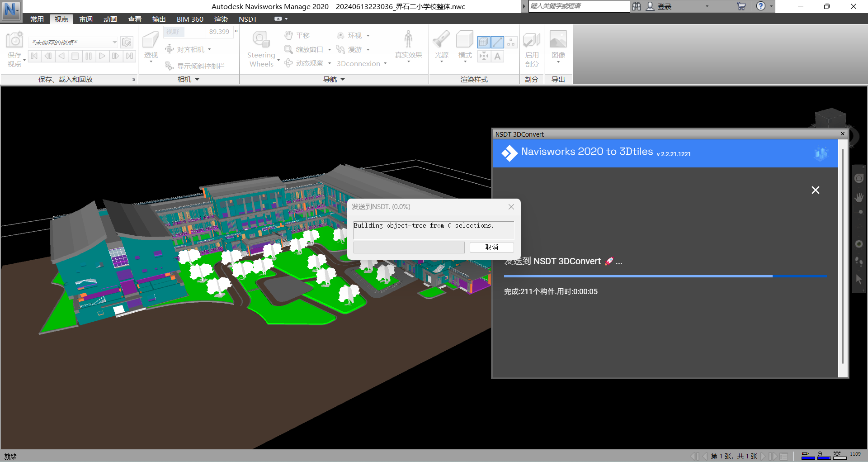Click Show Tilt Bar icon
This screenshot has height=462, width=868.
tap(170, 66)
